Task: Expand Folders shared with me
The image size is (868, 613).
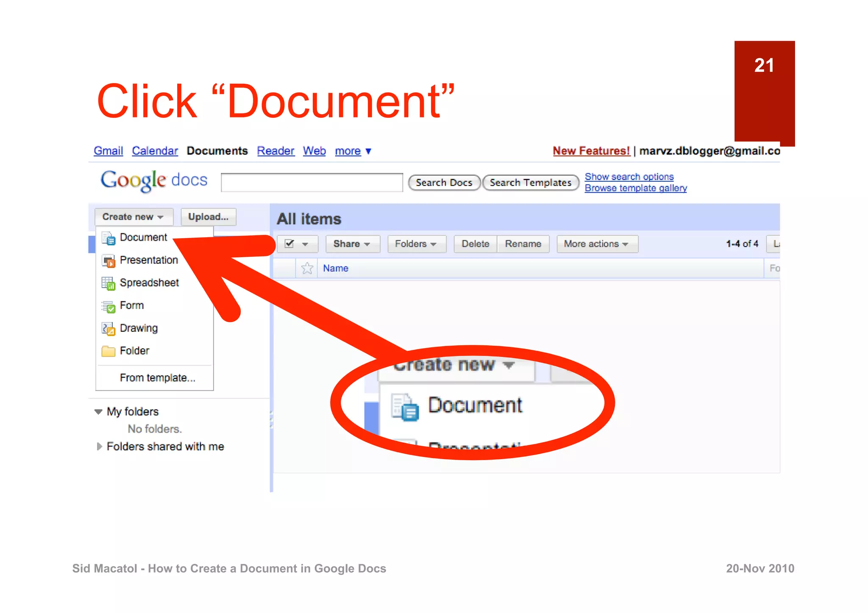Action: point(99,447)
